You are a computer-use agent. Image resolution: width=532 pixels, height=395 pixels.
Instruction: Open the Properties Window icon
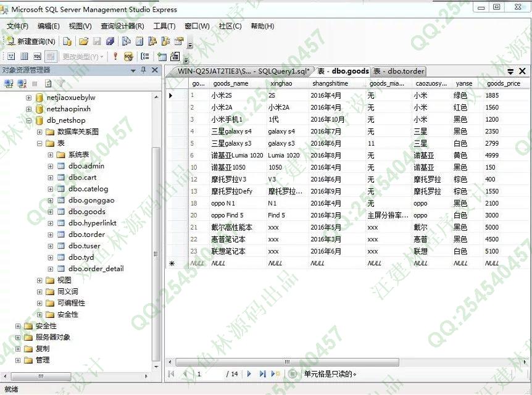179,41
